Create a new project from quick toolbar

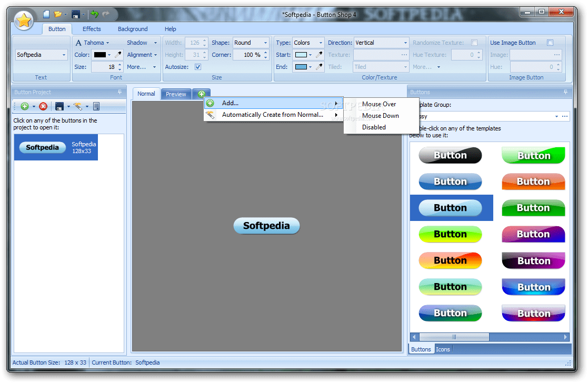pyautogui.click(x=46, y=14)
